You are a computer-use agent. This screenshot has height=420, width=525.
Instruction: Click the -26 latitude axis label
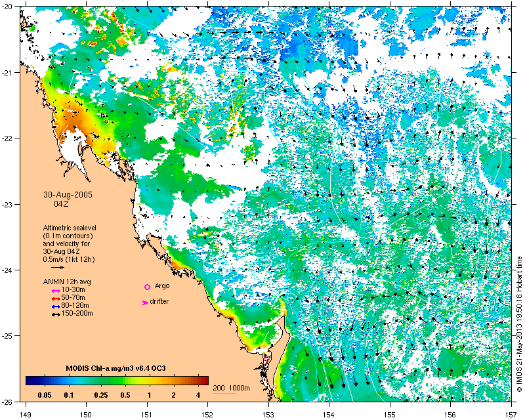click(7, 402)
